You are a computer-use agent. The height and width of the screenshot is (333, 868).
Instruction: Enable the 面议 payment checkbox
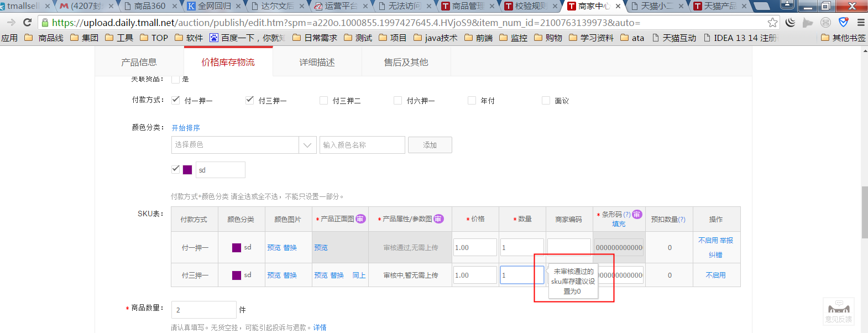click(x=546, y=100)
